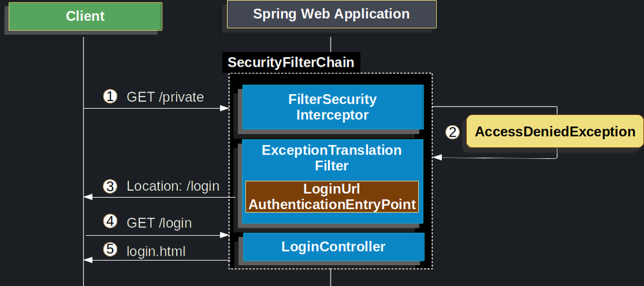This screenshot has height=286, width=644.
Task: Click the step 5 circled number
Action: coord(110,250)
